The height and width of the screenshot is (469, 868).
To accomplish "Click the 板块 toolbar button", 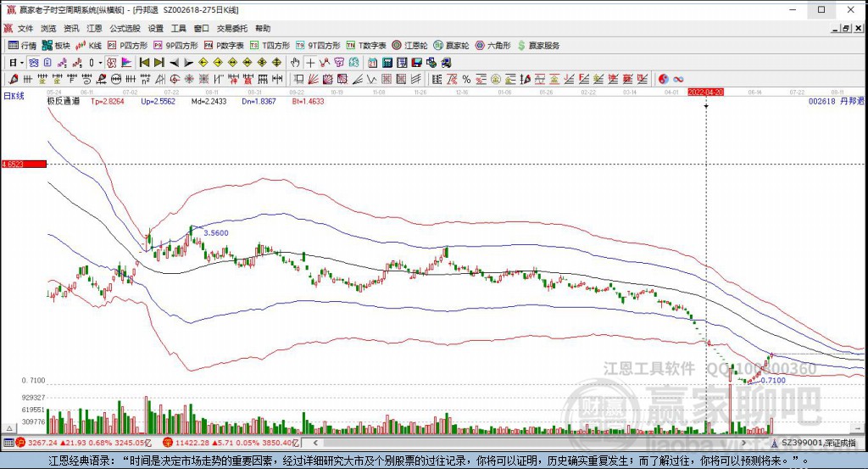I will click(57, 46).
